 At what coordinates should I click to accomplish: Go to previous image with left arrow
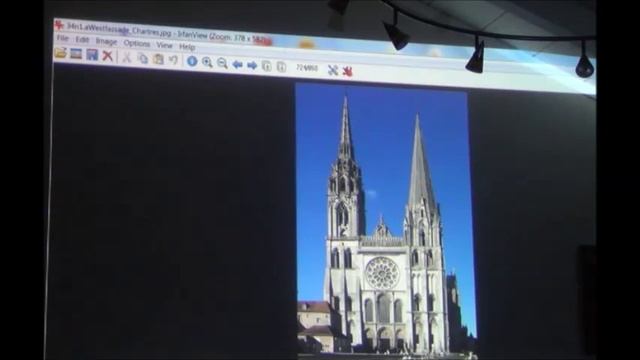click(x=237, y=64)
